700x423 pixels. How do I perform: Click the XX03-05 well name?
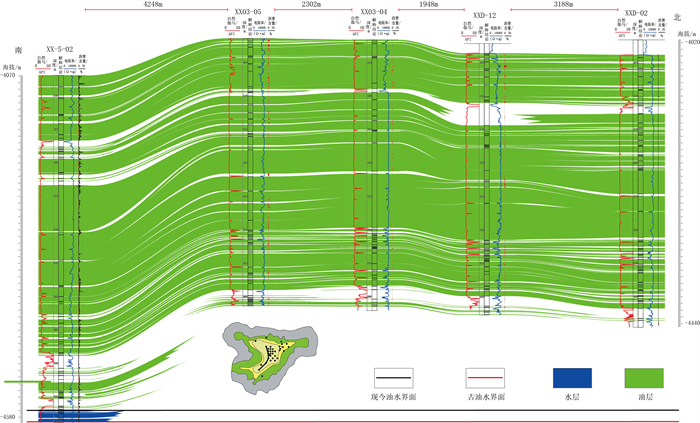[247, 11]
